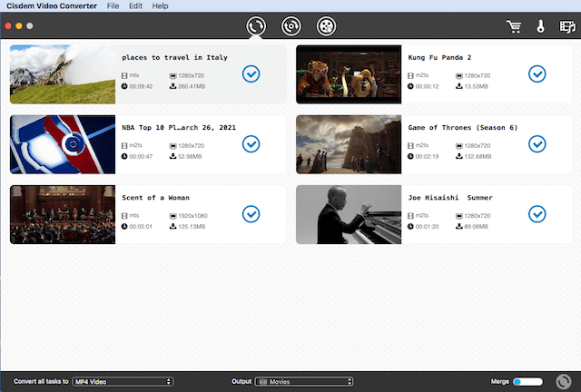
Task: Switch to the Convert tab icon
Action: [256, 26]
